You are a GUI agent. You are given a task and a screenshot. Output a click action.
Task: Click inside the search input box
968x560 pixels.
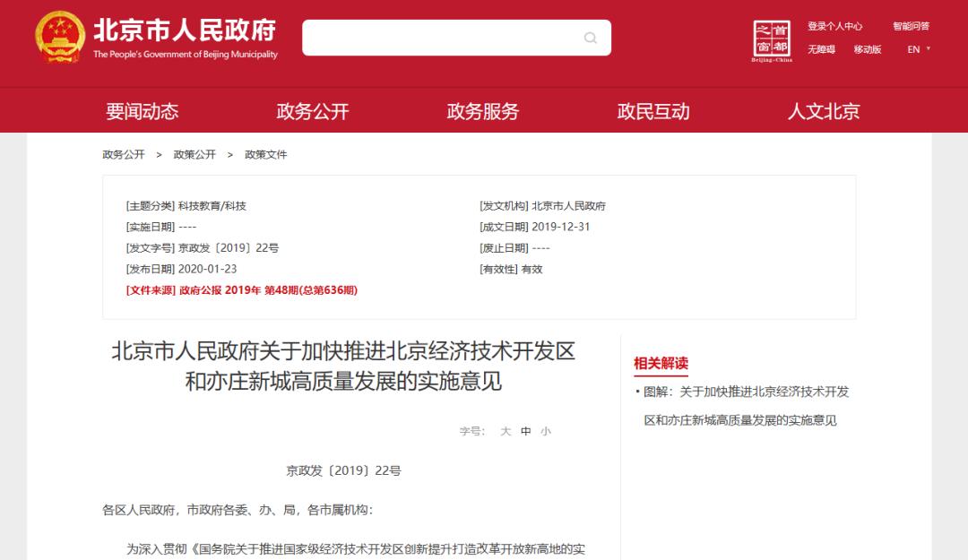pyautogui.click(x=439, y=38)
